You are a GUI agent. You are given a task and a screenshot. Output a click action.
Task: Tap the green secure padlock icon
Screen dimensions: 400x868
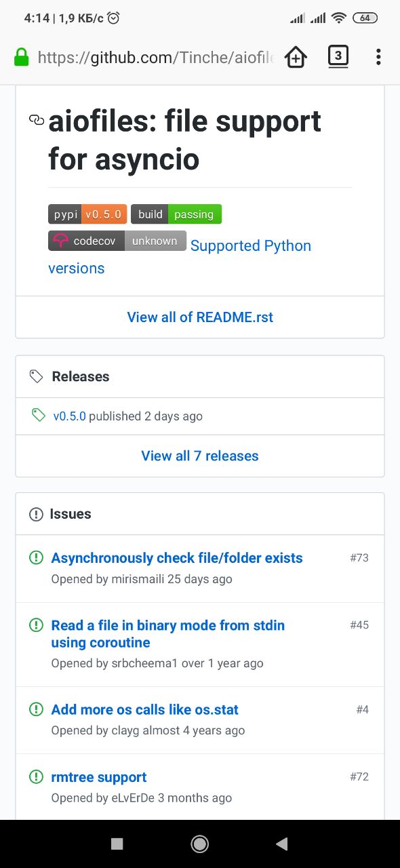[x=21, y=57]
